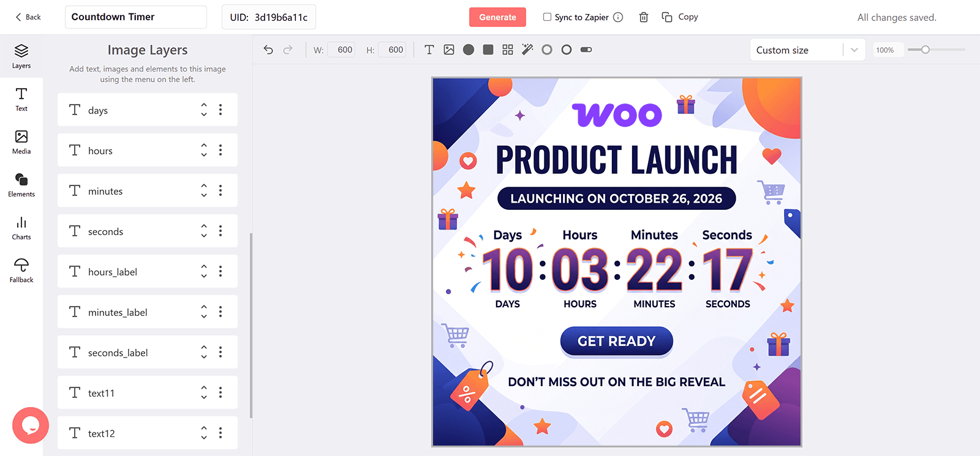Screen dimensions: 980x456
Task: Click the Sync to Zapier info icon
Action: click(x=618, y=17)
